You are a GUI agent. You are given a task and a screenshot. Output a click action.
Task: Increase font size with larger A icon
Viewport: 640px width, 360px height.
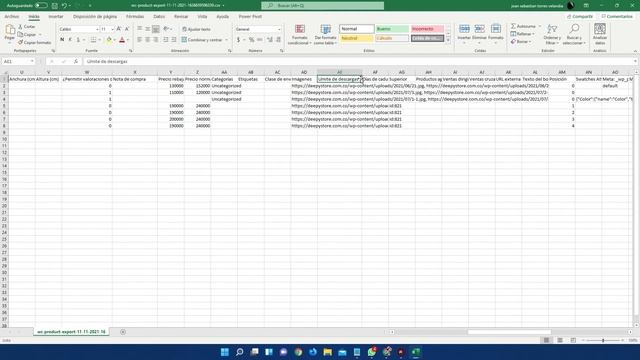119,29
